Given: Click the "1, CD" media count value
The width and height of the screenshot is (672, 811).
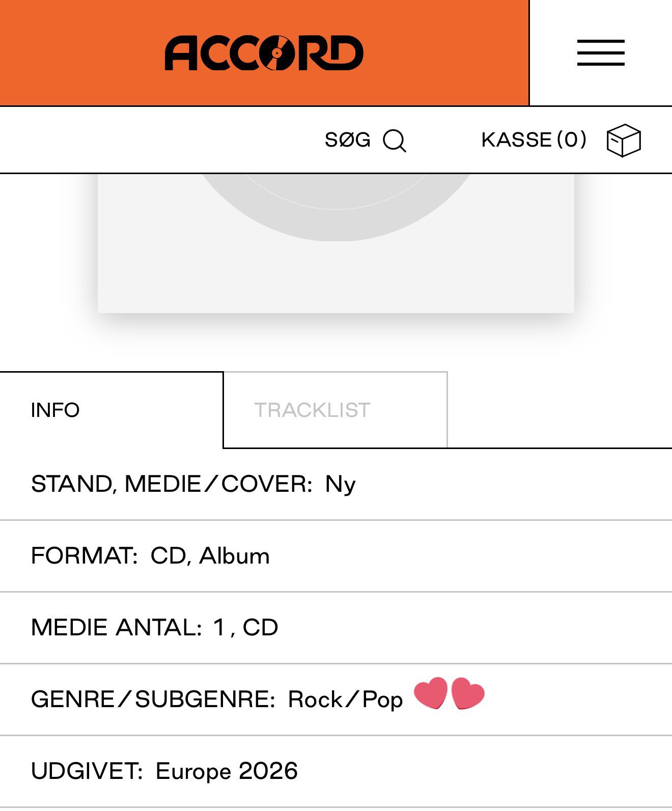Looking at the screenshot, I should point(245,627).
